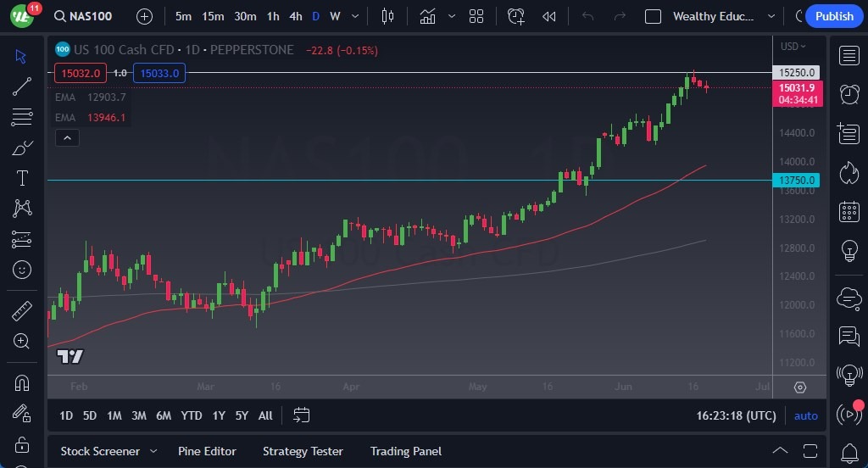Collapse the indicator legend chevron
This screenshot has width=868, height=468.
click(x=68, y=137)
